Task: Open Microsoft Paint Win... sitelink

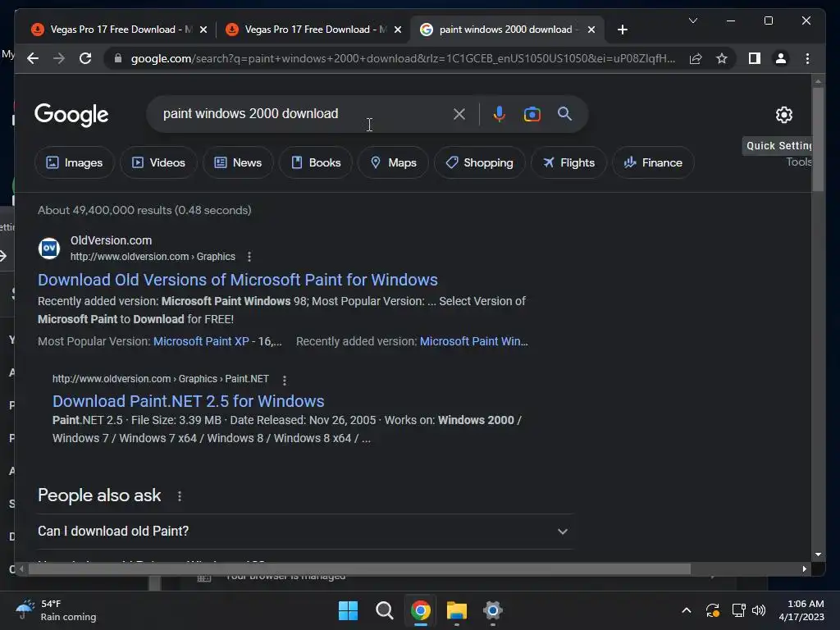Action: coord(474,341)
